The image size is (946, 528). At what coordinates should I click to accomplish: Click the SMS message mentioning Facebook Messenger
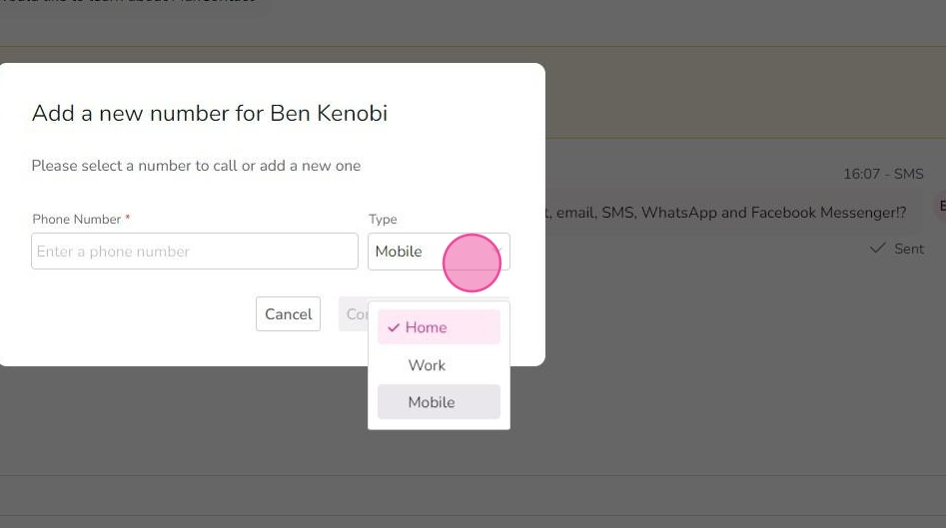(726, 212)
